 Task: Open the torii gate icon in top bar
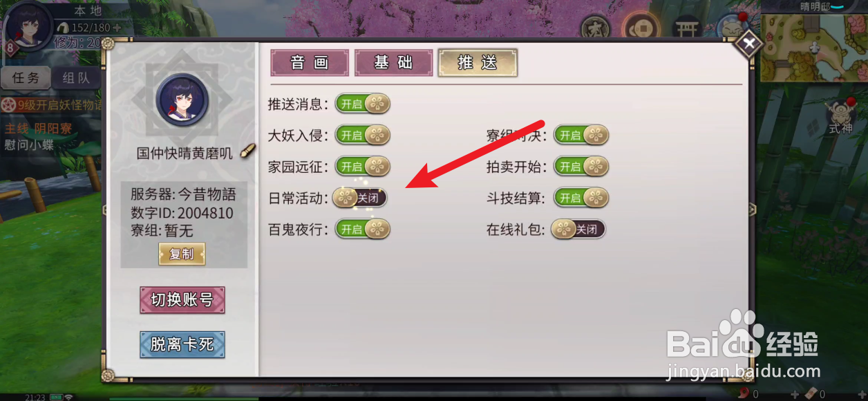[x=688, y=29]
